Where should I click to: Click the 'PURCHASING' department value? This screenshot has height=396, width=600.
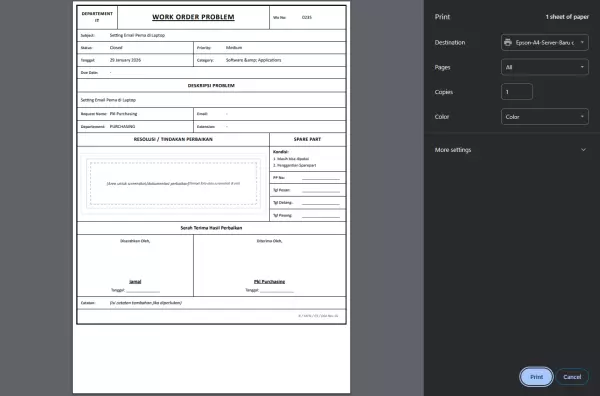122,127
